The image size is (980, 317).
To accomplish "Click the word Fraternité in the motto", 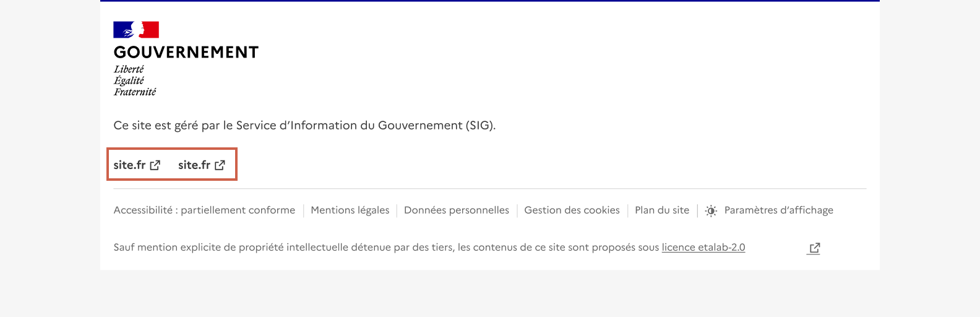I will pos(135,92).
